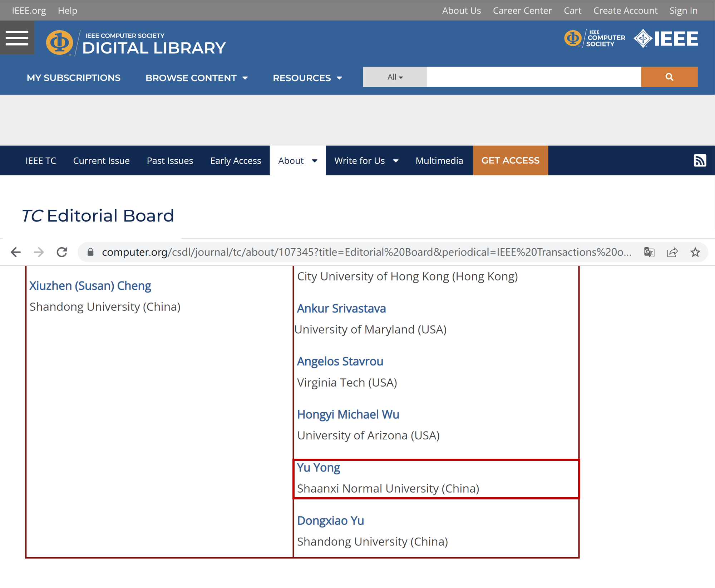This screenshot has height=588, width=715.
Task: Click the browser back arrow
Action: 16,252
